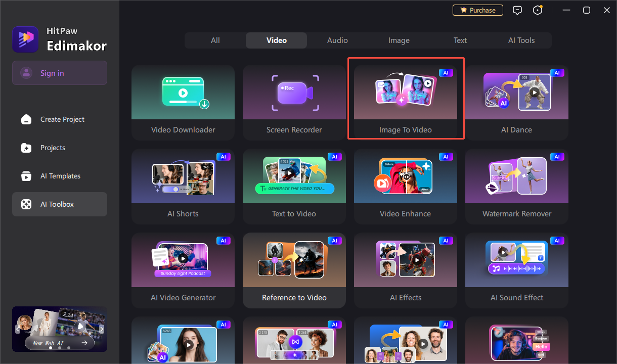
Task: Open the feedback message icon in title bar
Action: click(517, 10)
